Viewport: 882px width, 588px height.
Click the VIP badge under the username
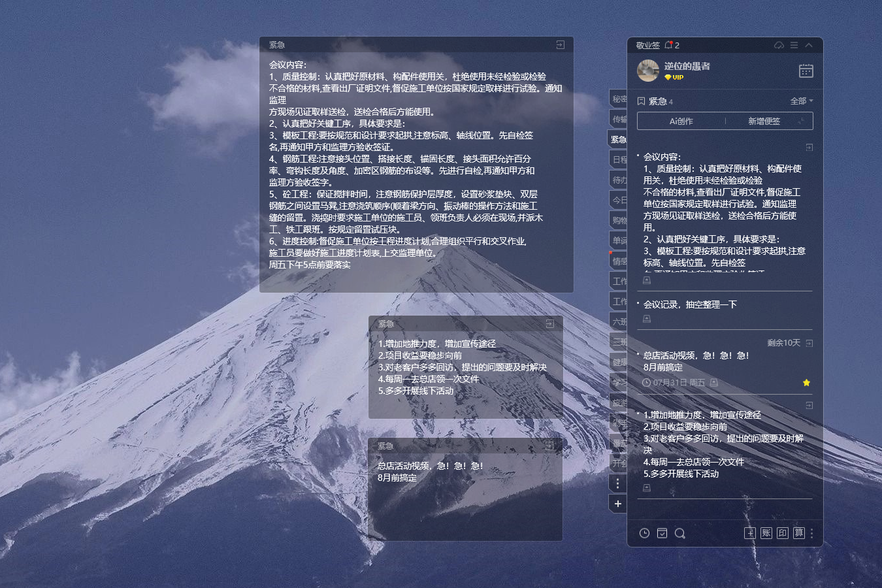click(x=674, y=77)
